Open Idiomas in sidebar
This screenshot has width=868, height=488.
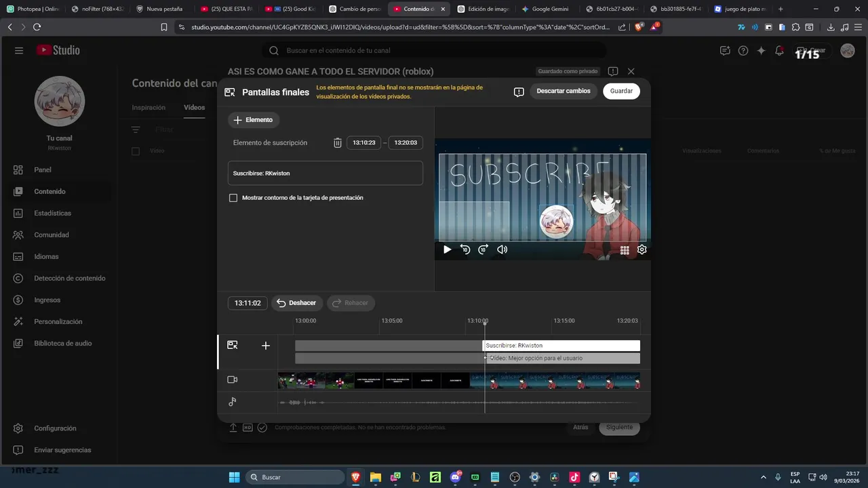[x=58, y=256]
